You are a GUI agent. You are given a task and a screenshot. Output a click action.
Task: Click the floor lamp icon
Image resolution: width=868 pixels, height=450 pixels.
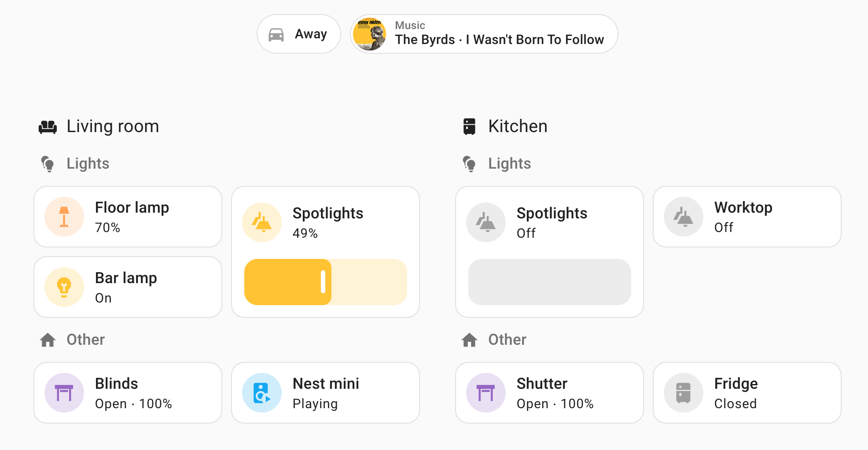pos(64,216)
